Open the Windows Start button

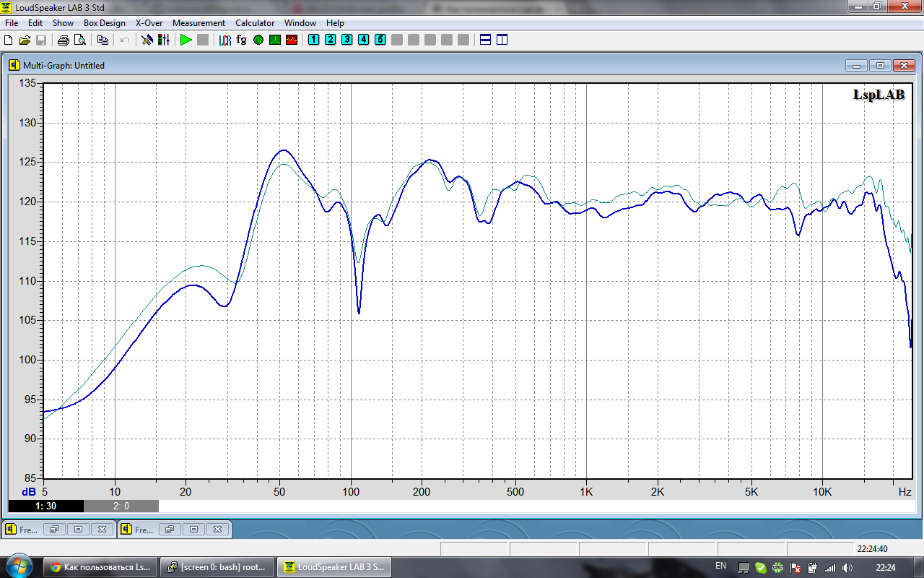(x=19, y=566)
